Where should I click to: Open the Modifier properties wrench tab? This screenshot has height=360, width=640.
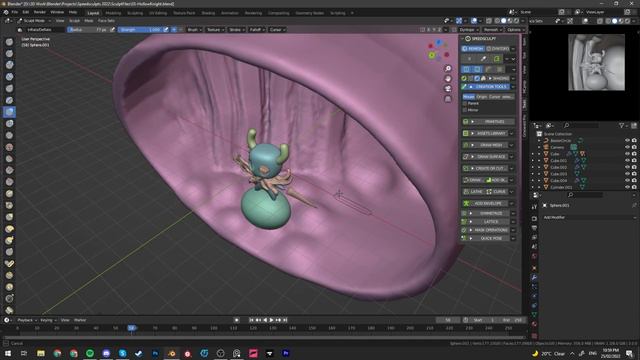[534, 278]
